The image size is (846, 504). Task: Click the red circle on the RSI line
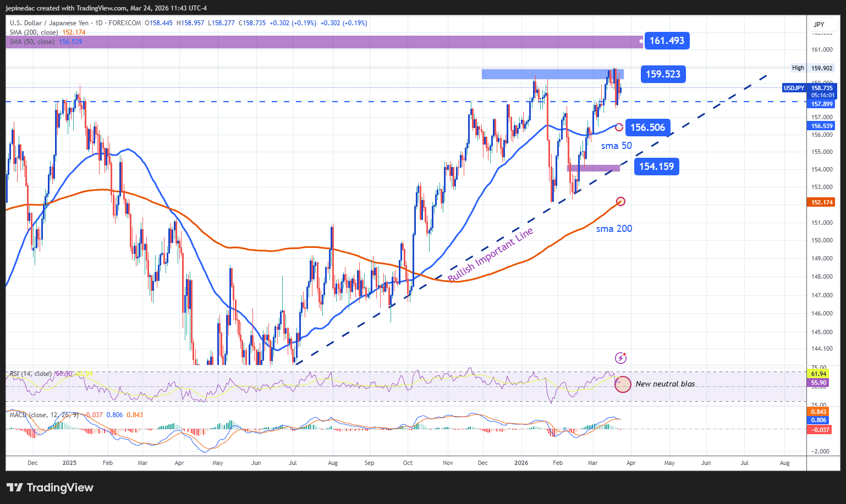point(623,384)
